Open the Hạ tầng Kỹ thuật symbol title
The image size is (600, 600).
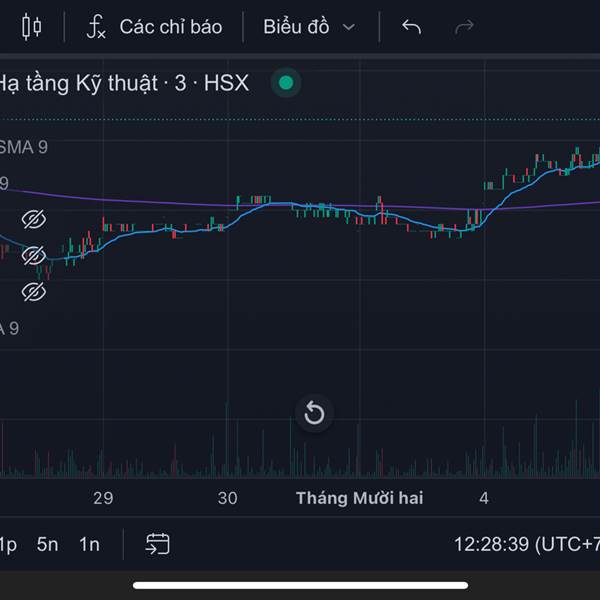[x=124, y=83]
